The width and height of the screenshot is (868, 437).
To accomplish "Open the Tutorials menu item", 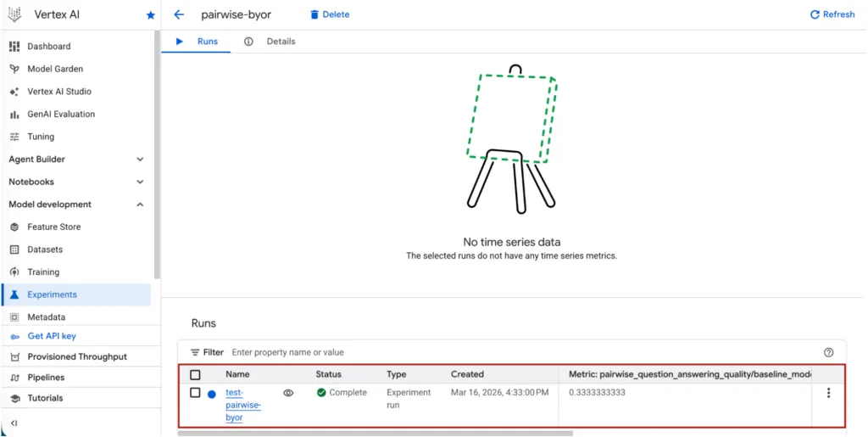I will coord(46,398).
